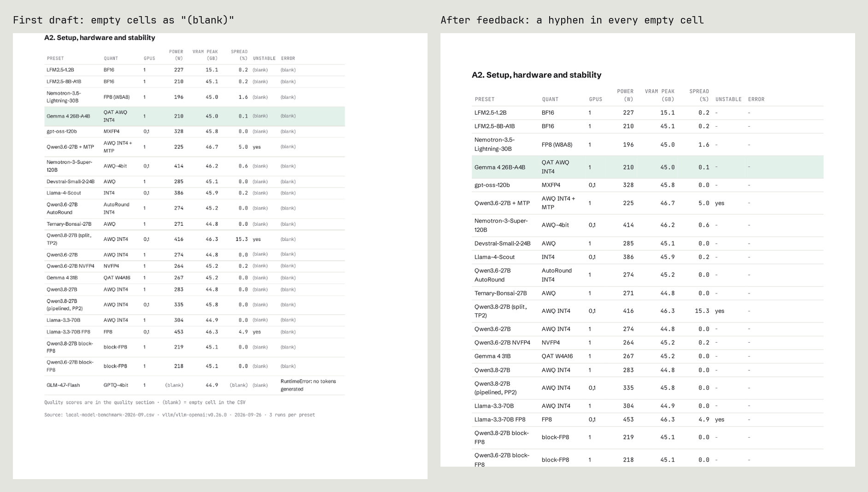Screen dimensions: 868x492
Task: Click the POWER (W) header in the after-feedback table
Action: (625, 95)
